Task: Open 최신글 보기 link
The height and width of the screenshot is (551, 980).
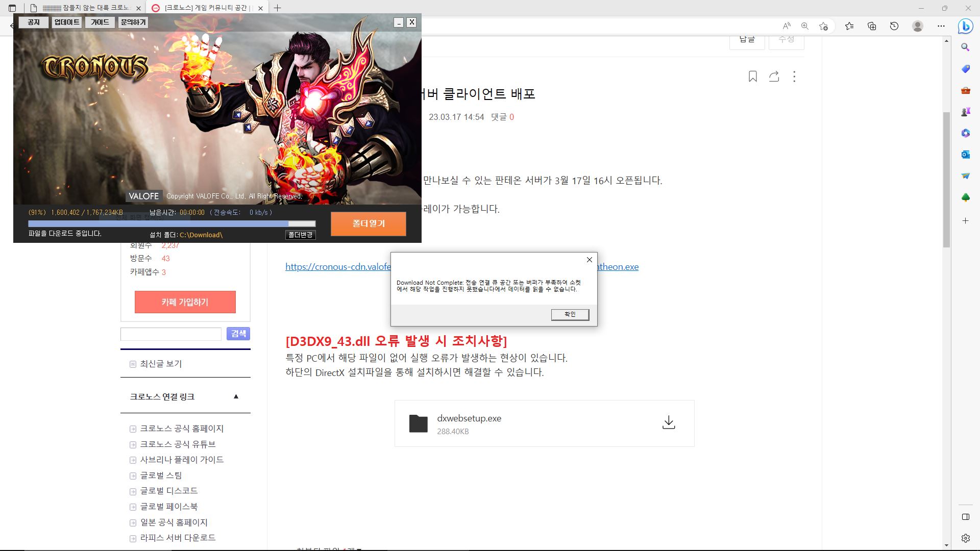Action: pos(161,364)
